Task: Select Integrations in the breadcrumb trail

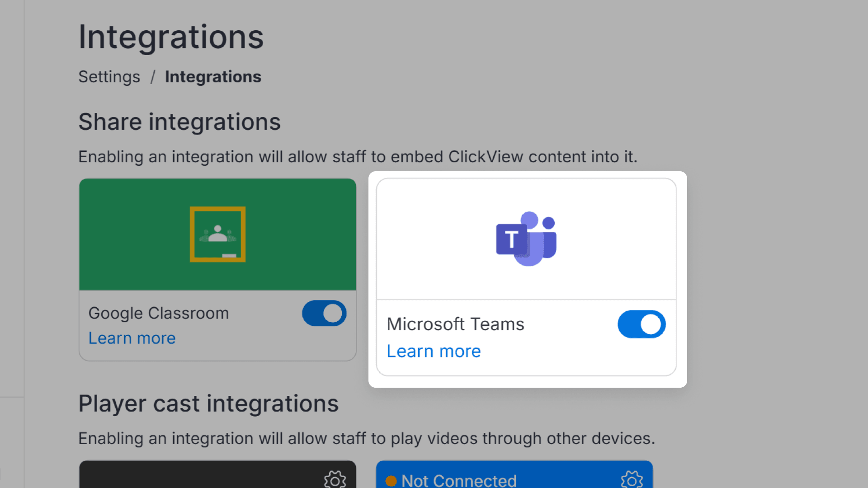Action: 213,76
